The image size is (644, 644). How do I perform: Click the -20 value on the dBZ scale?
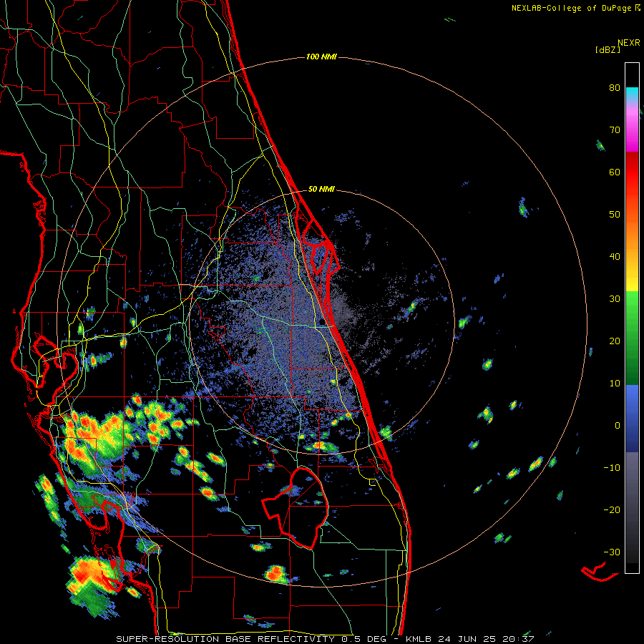(612, 509)
